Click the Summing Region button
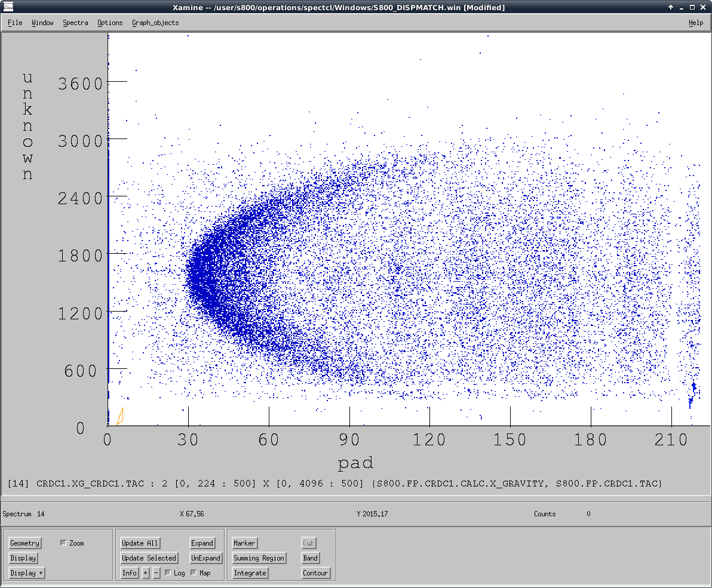Image resolution: width=712 pixels, height=588 pixels. click(259, 558)
